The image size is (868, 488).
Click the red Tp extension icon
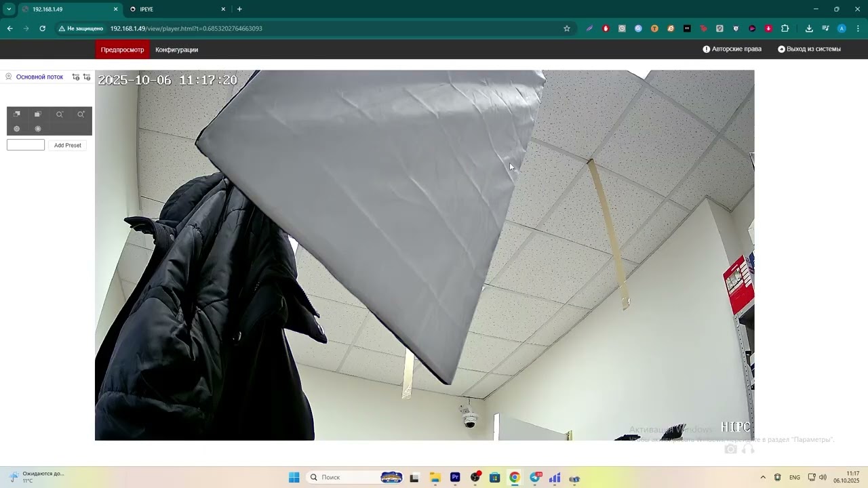(x=703, y=28)
